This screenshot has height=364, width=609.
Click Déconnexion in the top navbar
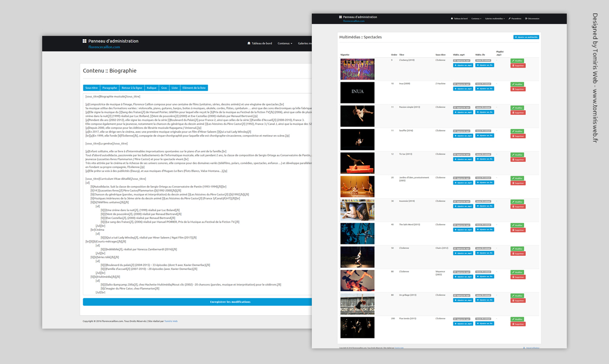(x=532, y=19)
